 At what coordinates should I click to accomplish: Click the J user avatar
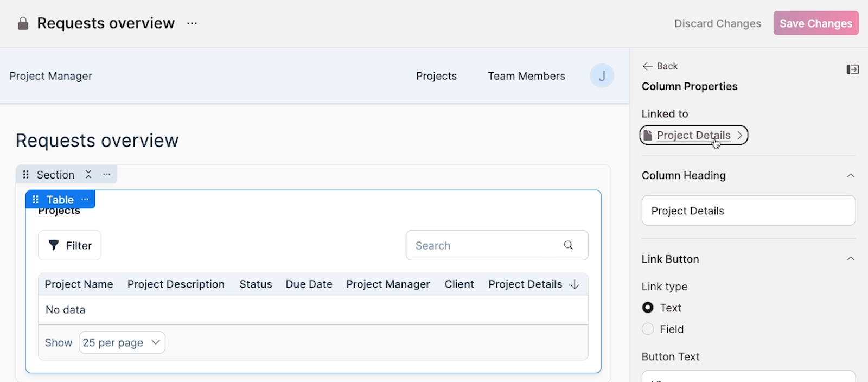point(602,76)
